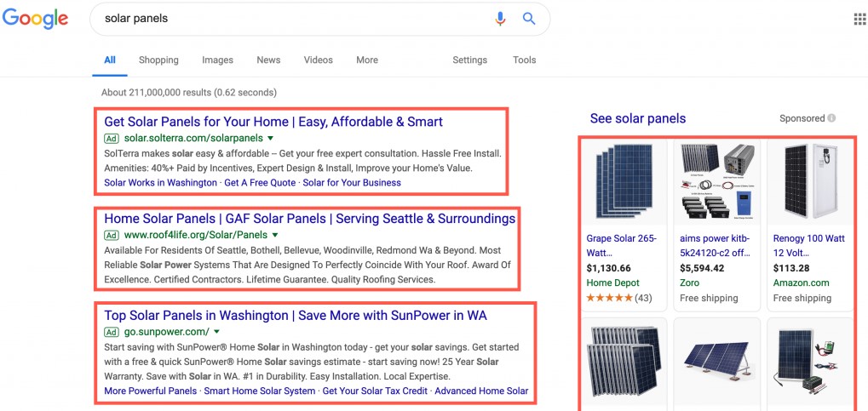Open the search Settings menu
This screenshot has height=411, width=868.
(x=469, y=60)
